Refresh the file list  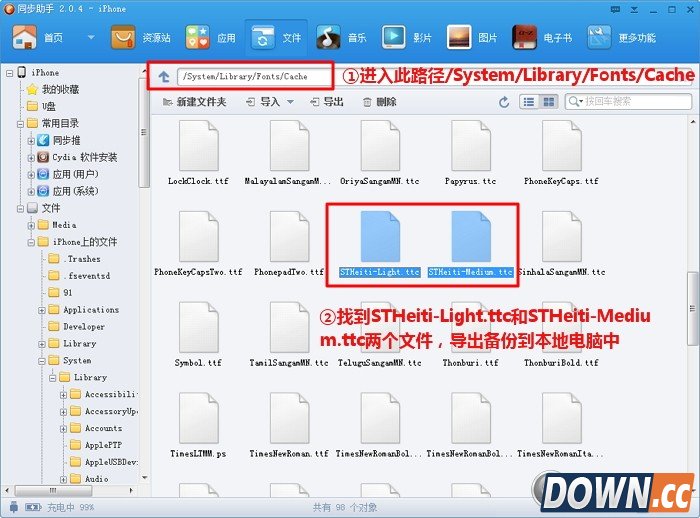(x=504, y=102)
